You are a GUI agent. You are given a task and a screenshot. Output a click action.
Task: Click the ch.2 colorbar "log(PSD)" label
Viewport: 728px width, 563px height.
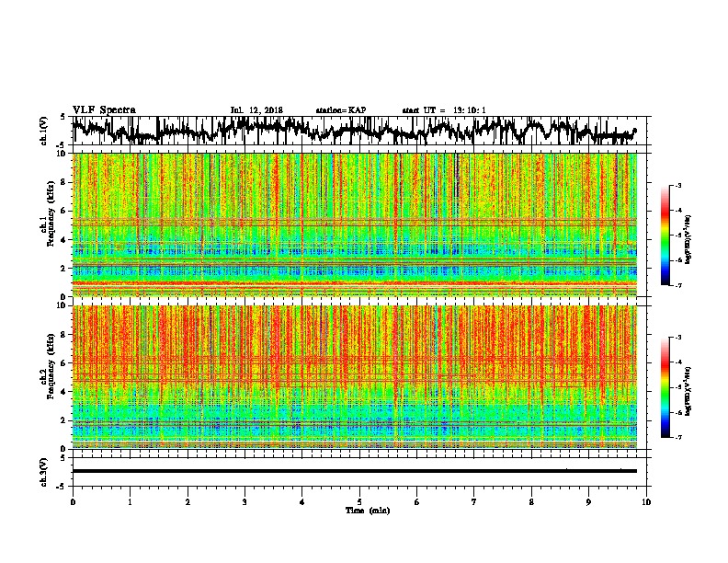click(688, 391)
